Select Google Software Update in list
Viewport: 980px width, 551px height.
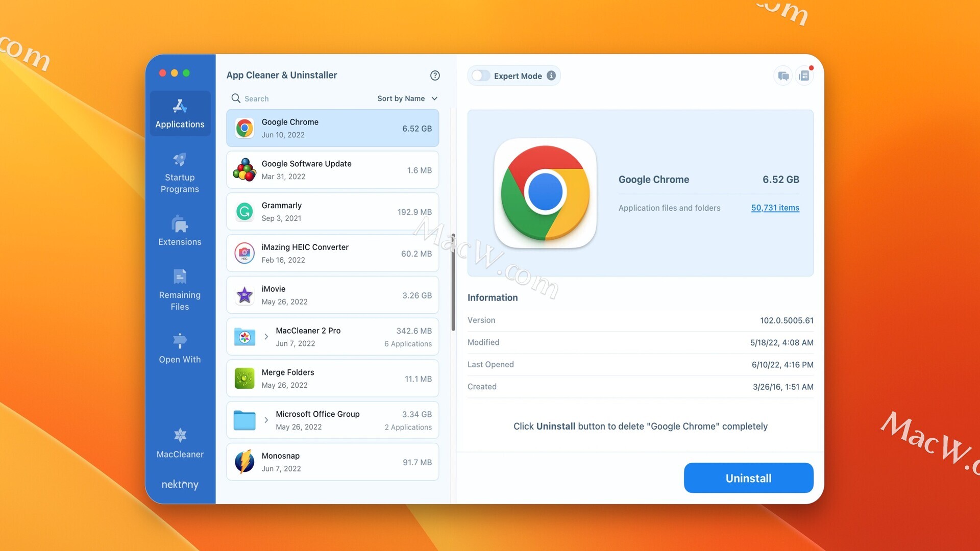tap(333, 170)
